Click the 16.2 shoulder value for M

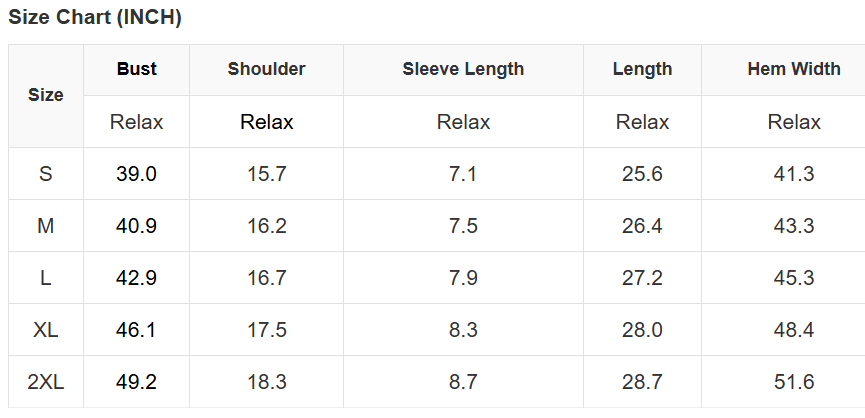tap(267, 226)
